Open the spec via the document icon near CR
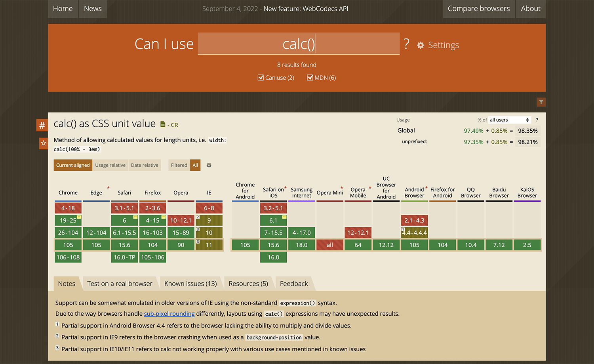This screenshot has width=594, height=364. coord(162,124)
